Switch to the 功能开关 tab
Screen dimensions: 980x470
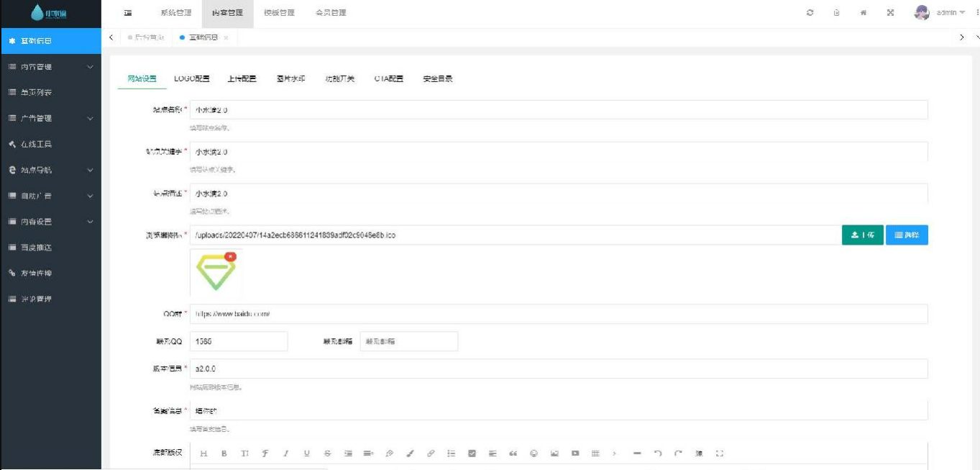342,80
